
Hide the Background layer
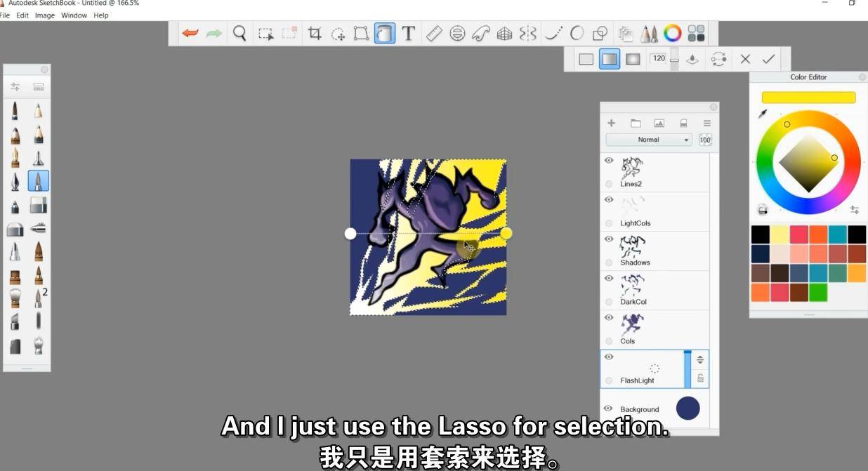coord(608,409)
